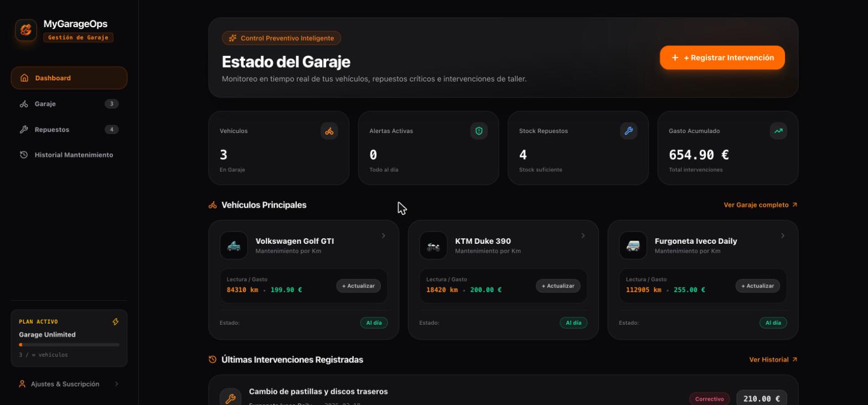
Task: Click the user icon beside Ajustes & Suscripción
Action: tap(22, 384)
